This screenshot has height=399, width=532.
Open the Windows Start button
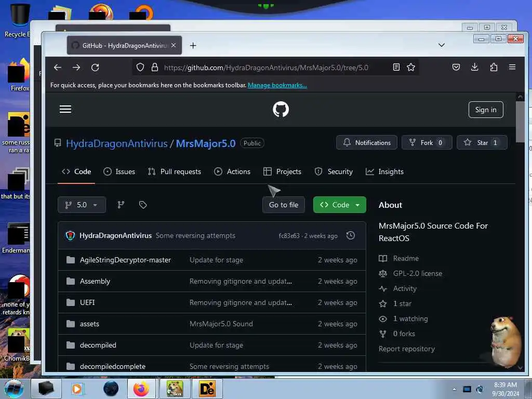pyautogui.click(x=14, y=389)
